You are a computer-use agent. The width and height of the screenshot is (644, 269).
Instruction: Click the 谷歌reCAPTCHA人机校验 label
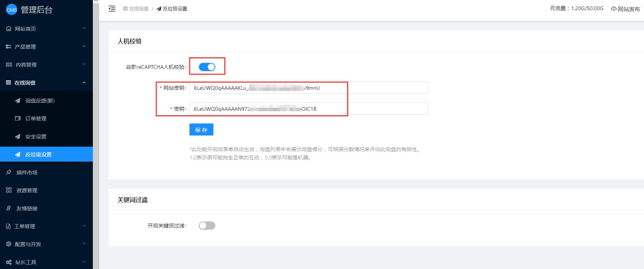pyautogui.click(x=156, y=67)
